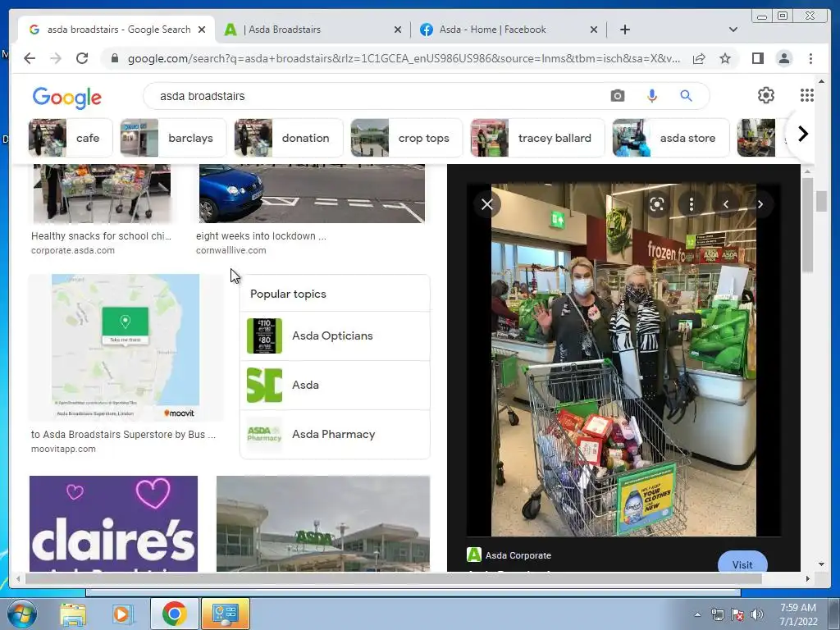Open Windows Media Player from taskbar

(122, 614)
